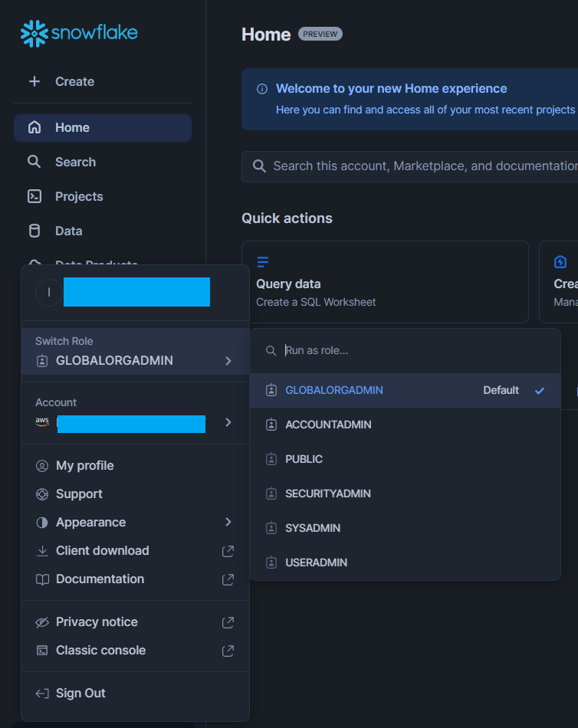
Task: Click the Sign Out icon
Action: 42,694
